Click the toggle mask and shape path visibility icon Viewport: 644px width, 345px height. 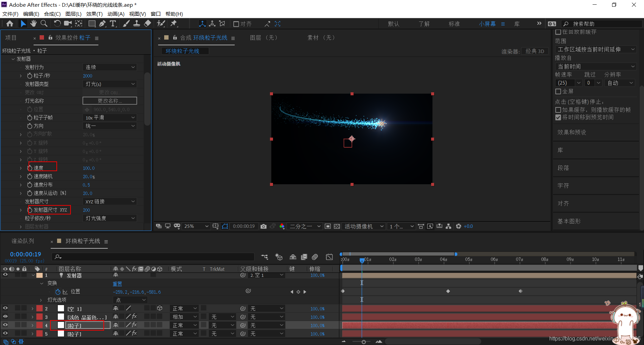(225, 227)
